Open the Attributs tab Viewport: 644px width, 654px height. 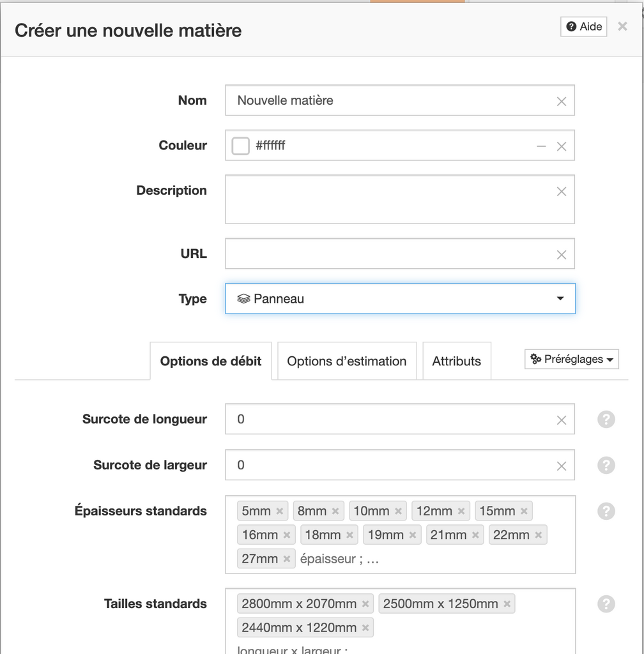coord(457,361)
